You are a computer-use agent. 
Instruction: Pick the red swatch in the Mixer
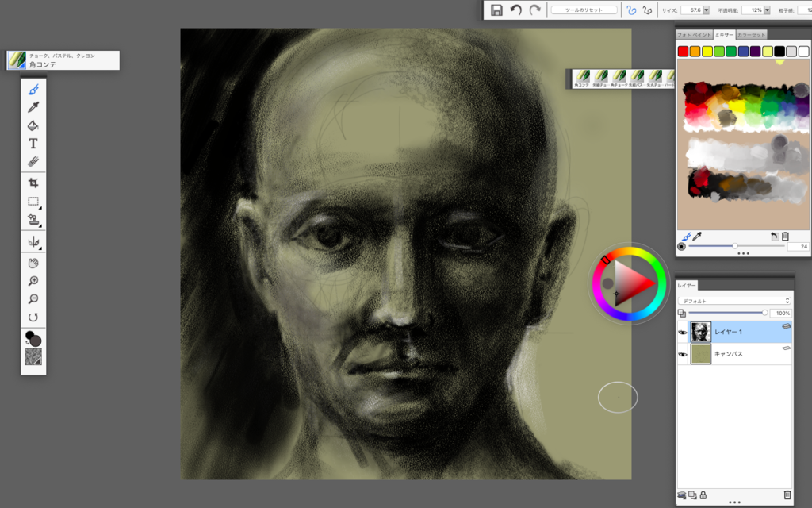[x=683, y=51]
